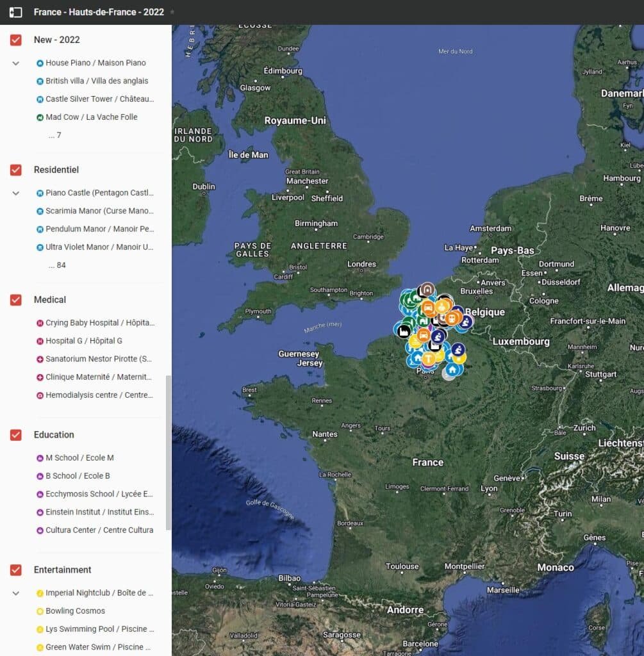Click the Crying Baby Hospital red icon
This screenshot has width=644, height=656.
(x=40, y=323)
